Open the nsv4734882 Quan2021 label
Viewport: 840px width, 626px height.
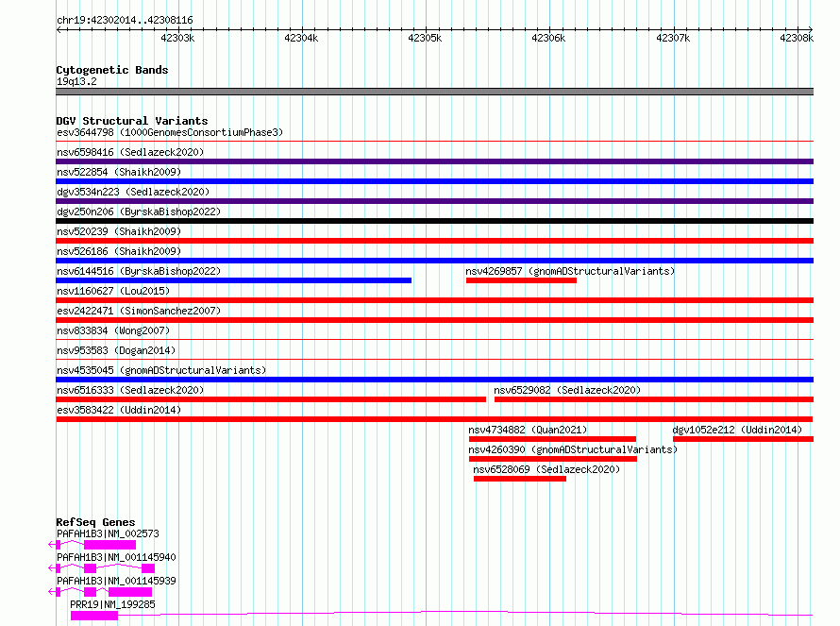point(528,430)
